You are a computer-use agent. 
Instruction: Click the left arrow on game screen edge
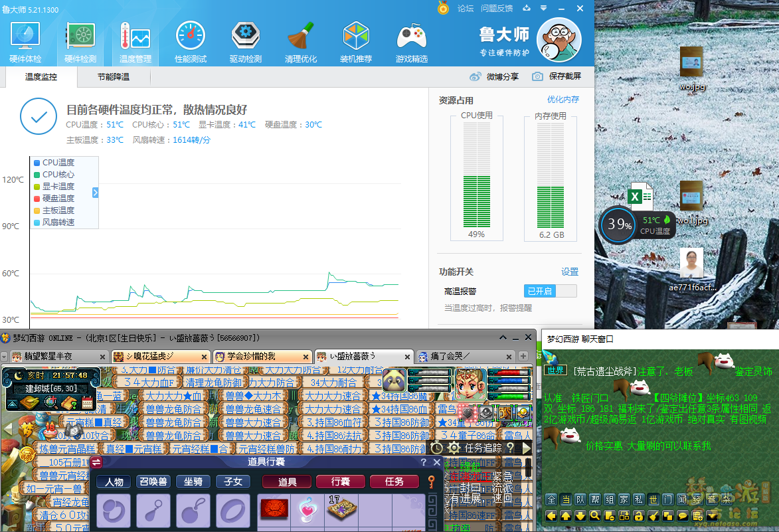(7, 428)
